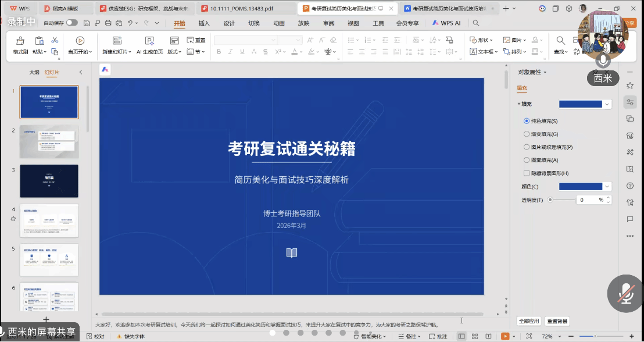Enable 隐藏背景图形(H) checkbox
Image resolution: width=644 pixels, height=342 pixels.
(x=527, y=173)
